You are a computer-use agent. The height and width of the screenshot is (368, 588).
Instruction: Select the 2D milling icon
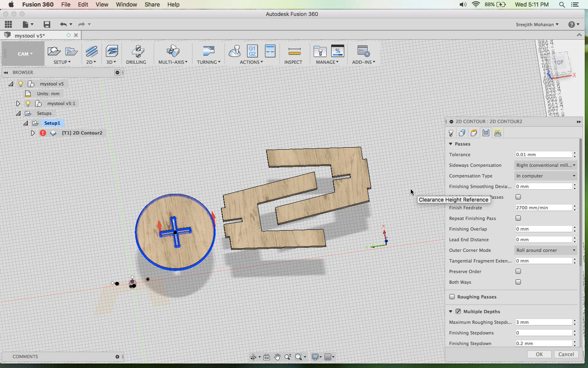[91, 52]
